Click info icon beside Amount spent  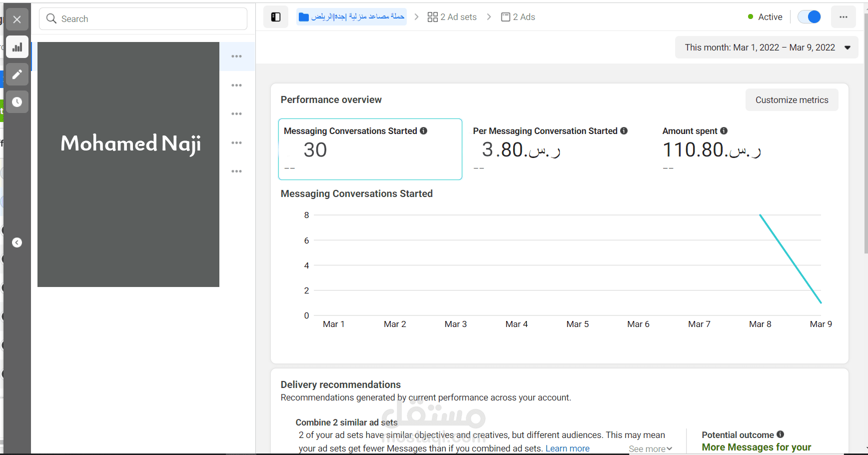(724, 131)
